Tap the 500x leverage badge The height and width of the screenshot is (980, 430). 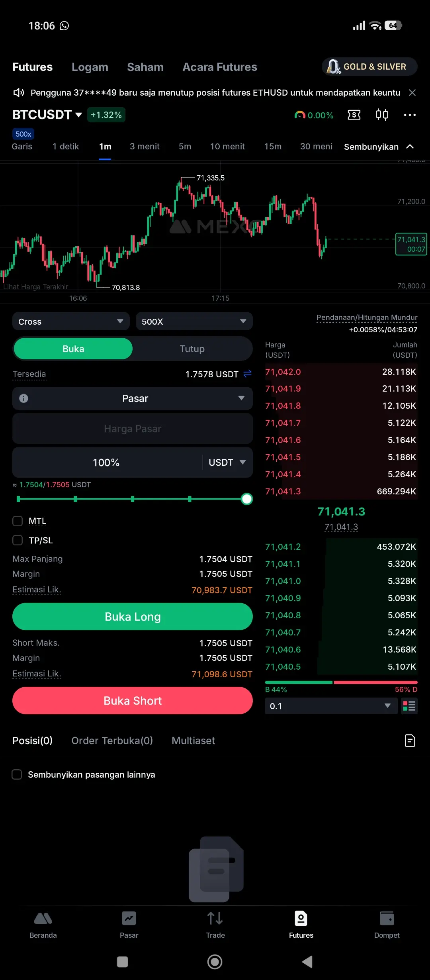click(23, 134)
